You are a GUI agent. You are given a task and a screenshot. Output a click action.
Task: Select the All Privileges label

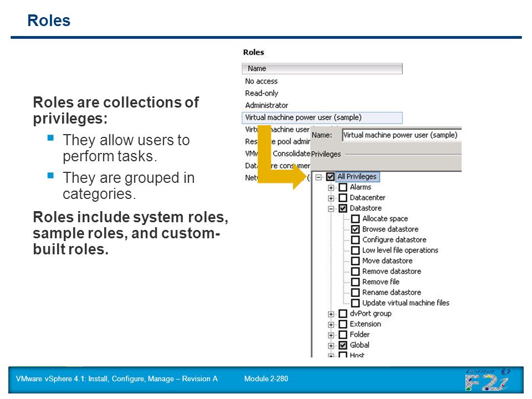[357, 177]
